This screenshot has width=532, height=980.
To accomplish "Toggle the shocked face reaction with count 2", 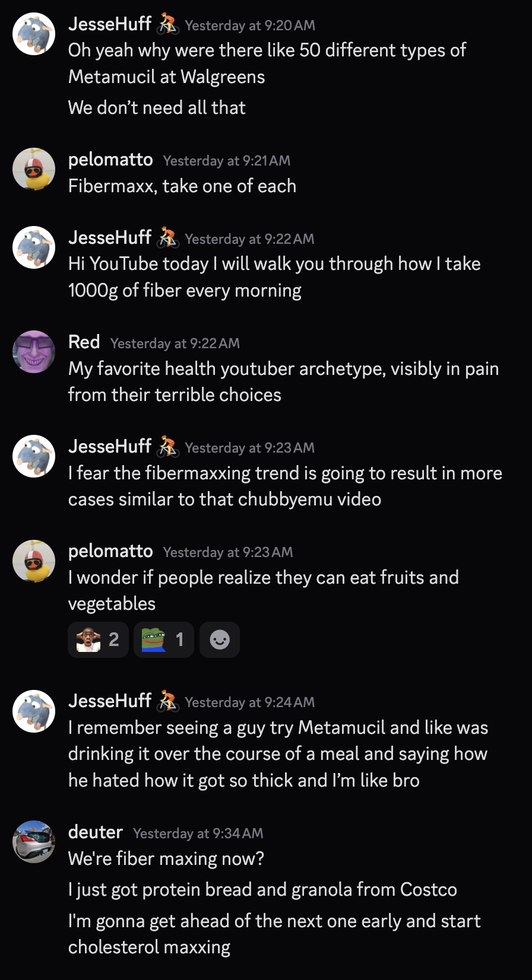I will pyautogui.click(x=98, y=639).
